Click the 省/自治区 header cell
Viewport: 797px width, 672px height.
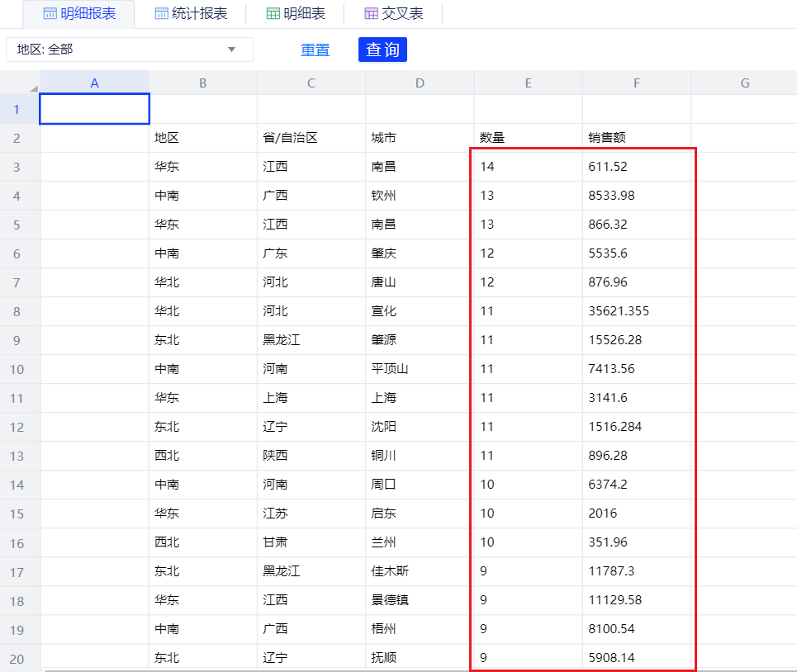(311, 138)
